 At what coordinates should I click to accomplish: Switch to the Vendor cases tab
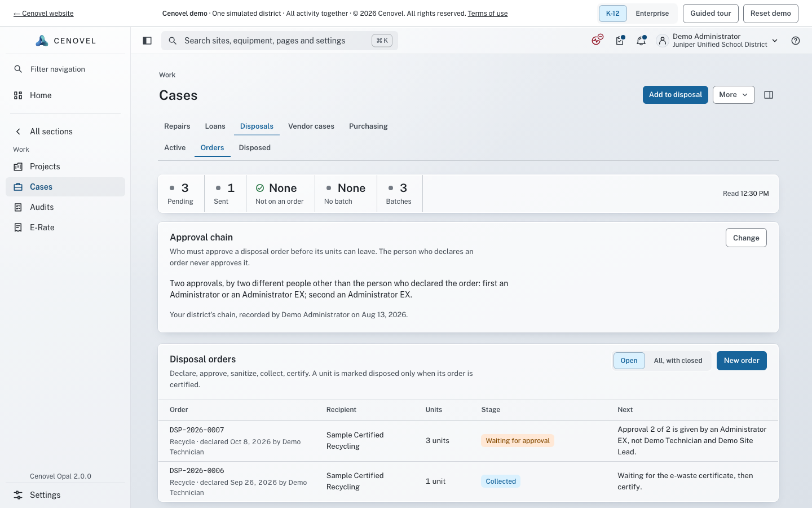(311, 126)
